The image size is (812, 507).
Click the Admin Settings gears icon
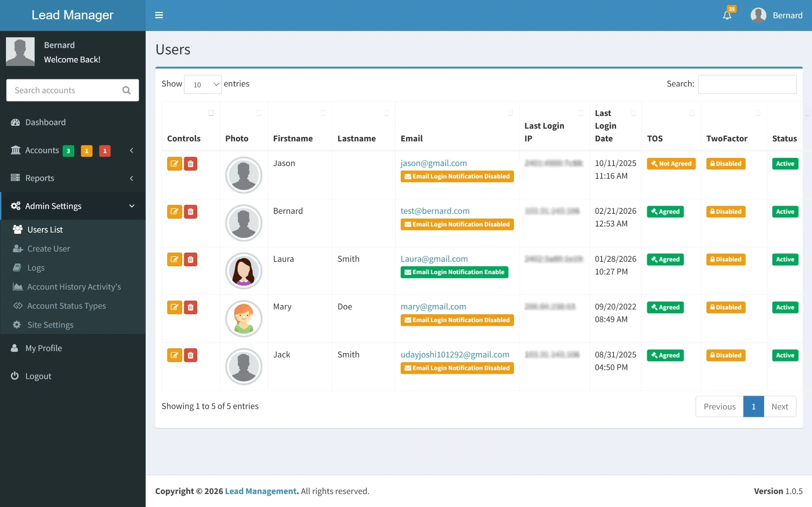(15, 206)
